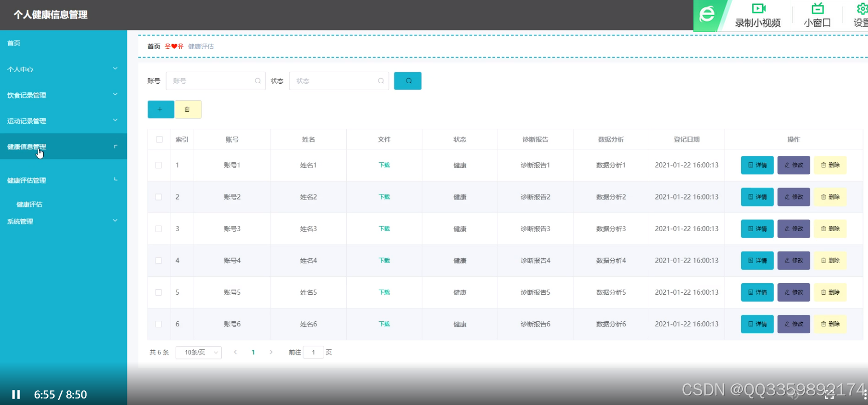This screenshot has height=405, width=868.
Task: Click 删除 for row 账号6
Action: (830, 324)
